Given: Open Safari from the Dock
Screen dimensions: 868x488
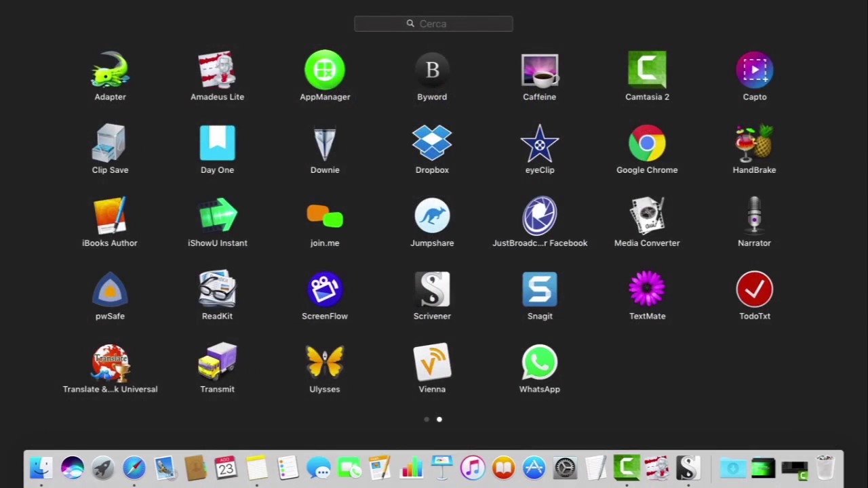Looking at the screenshot, I should 134,468.
